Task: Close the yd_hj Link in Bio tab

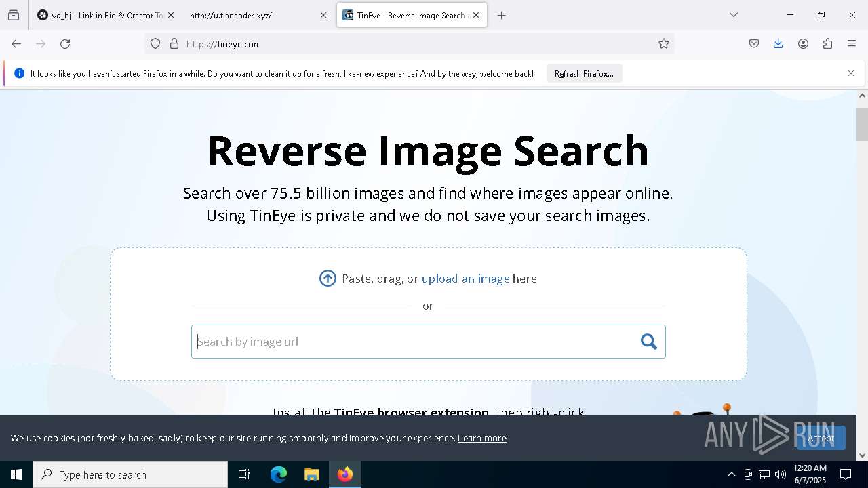Action: point(171,15)
